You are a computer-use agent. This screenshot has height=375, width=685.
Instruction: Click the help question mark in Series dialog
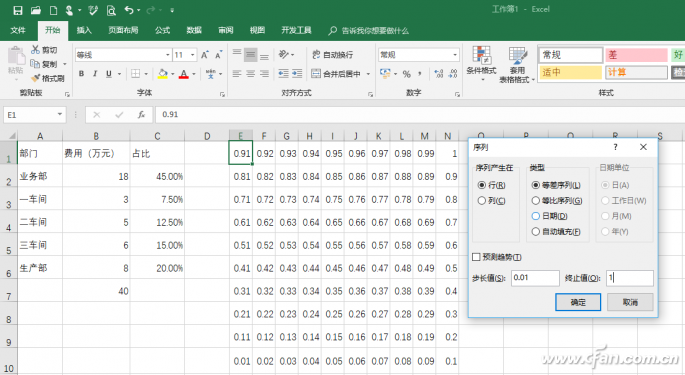click(x=616, y=147)
